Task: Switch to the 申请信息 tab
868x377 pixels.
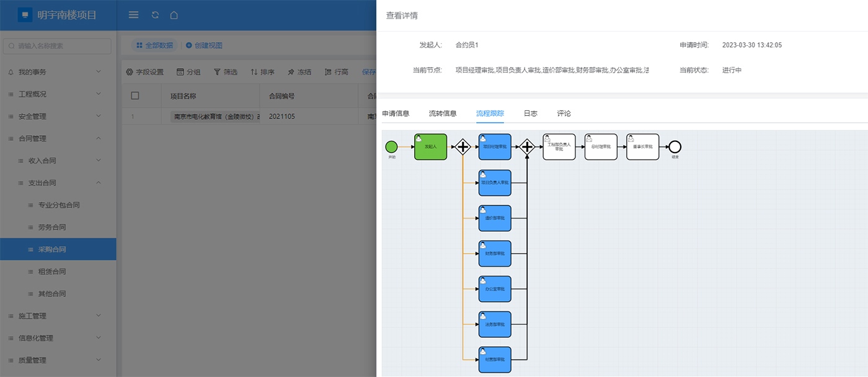Action: click(396, 113)
